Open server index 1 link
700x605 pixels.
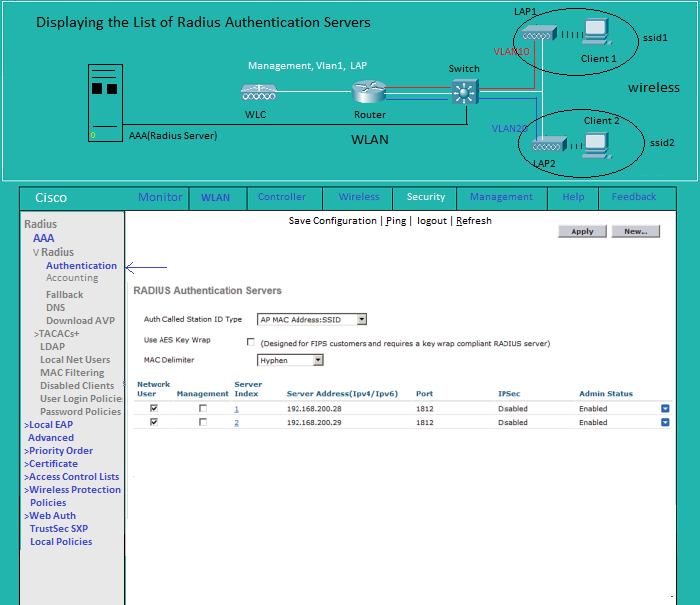point(237,409)
